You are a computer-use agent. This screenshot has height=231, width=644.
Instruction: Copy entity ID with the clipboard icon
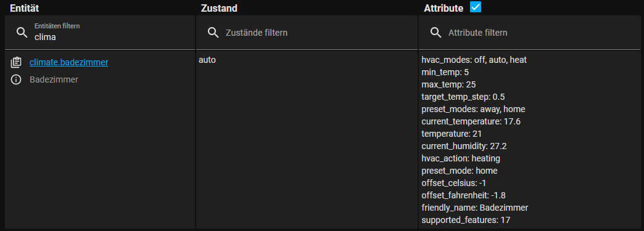point(16,62)
